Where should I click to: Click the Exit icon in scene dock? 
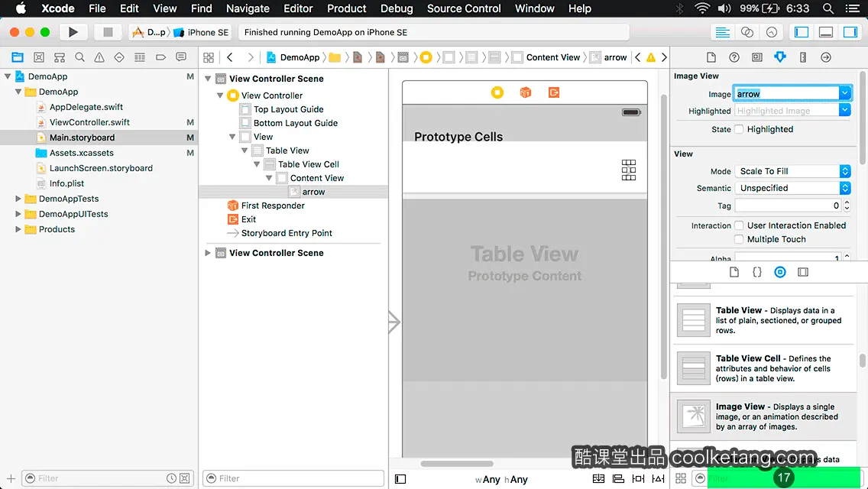[553, 92]
